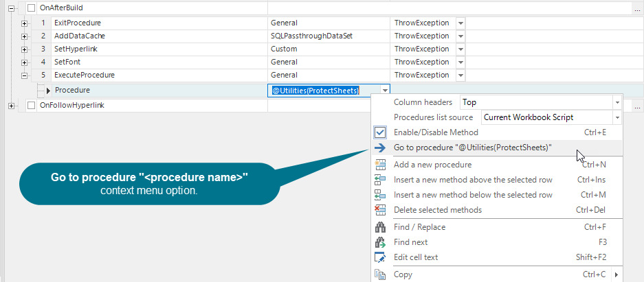The width and height of the screenshot is (644, 282).
Task: Select the ExecuteProcedure method name cell
Action: 159,75
